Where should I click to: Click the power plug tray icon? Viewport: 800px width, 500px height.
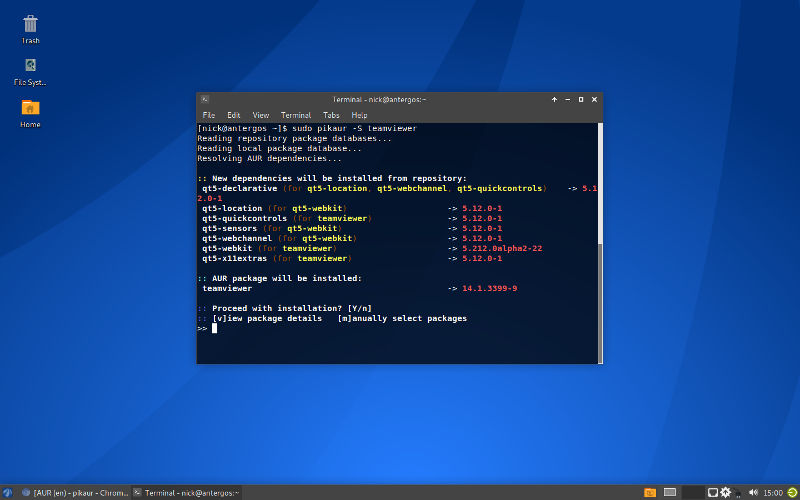pos(738,494)
